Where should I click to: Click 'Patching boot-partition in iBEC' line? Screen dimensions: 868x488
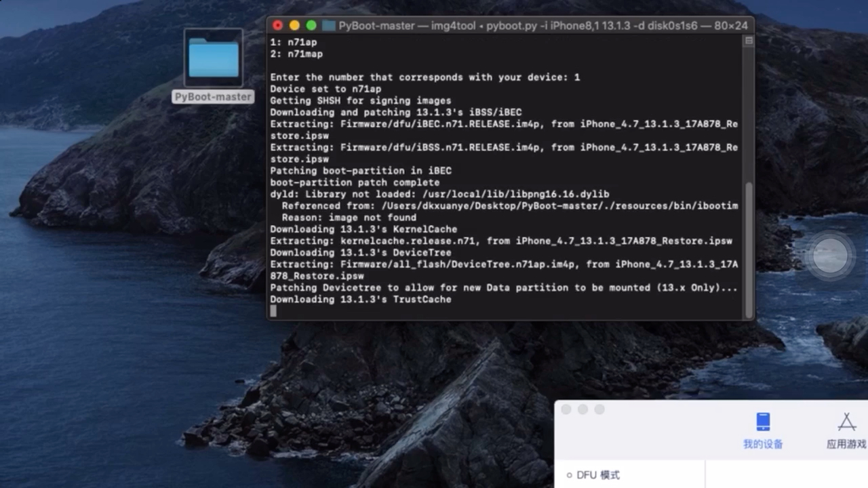(x=361, y=171)
